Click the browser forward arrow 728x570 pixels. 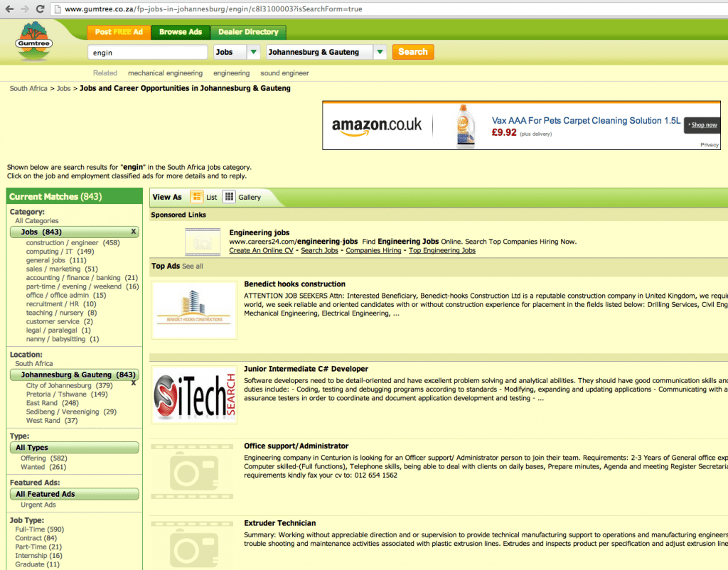click(25, 9)
